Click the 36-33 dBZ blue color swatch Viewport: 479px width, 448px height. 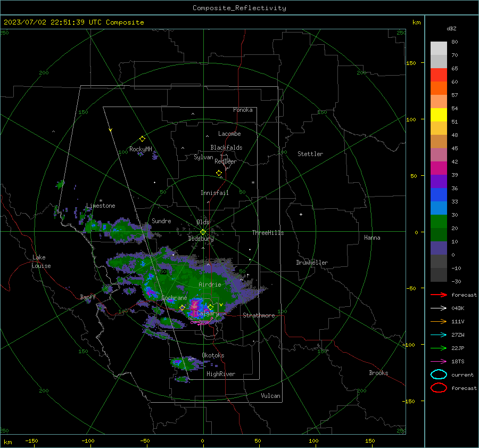(439, 195)
